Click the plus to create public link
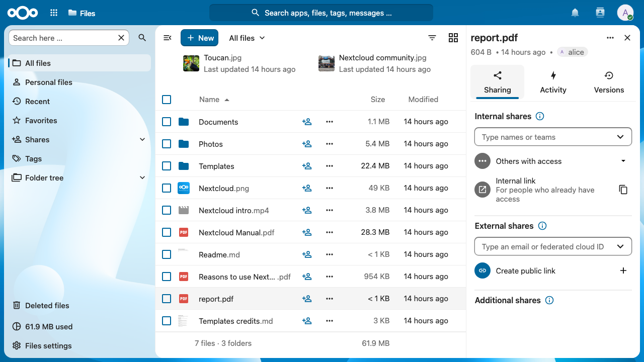The width and height of the screenshot is (644, 362). (623, 270)
